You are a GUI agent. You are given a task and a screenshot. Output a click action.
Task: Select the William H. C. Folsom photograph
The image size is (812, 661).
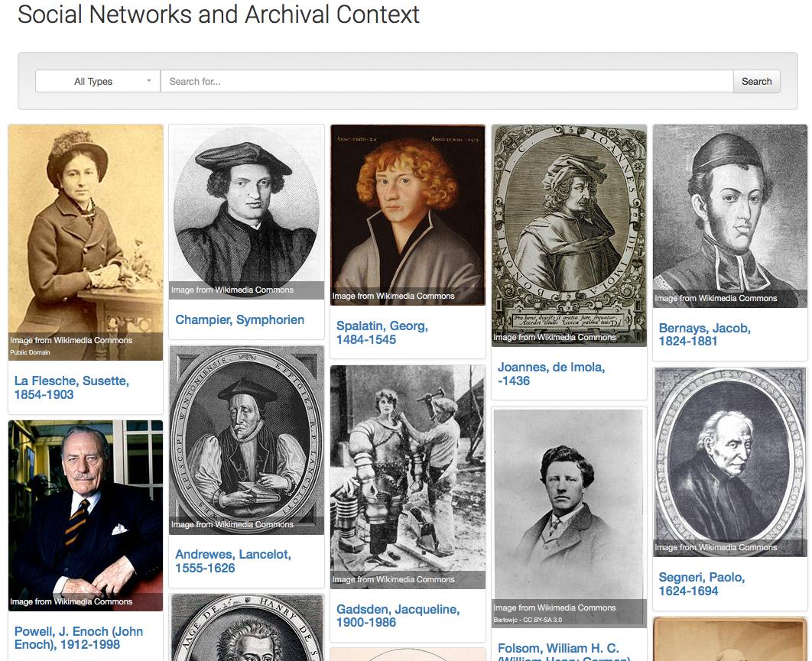pos(569,517)
